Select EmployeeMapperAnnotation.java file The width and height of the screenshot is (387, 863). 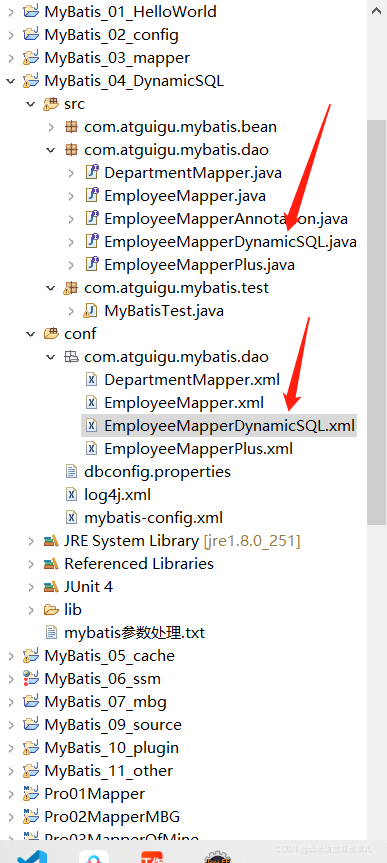point(226,219)
